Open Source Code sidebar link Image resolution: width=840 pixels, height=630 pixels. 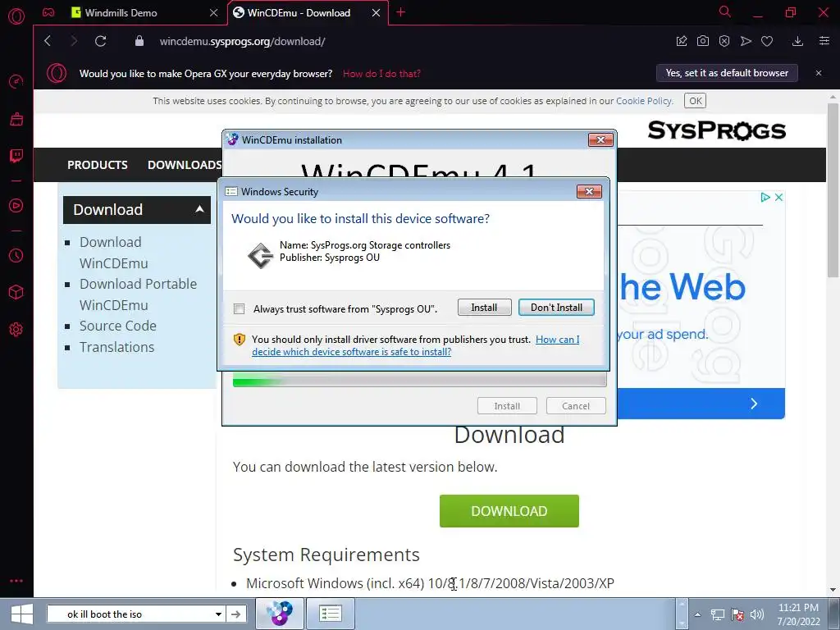pos(118,326)
